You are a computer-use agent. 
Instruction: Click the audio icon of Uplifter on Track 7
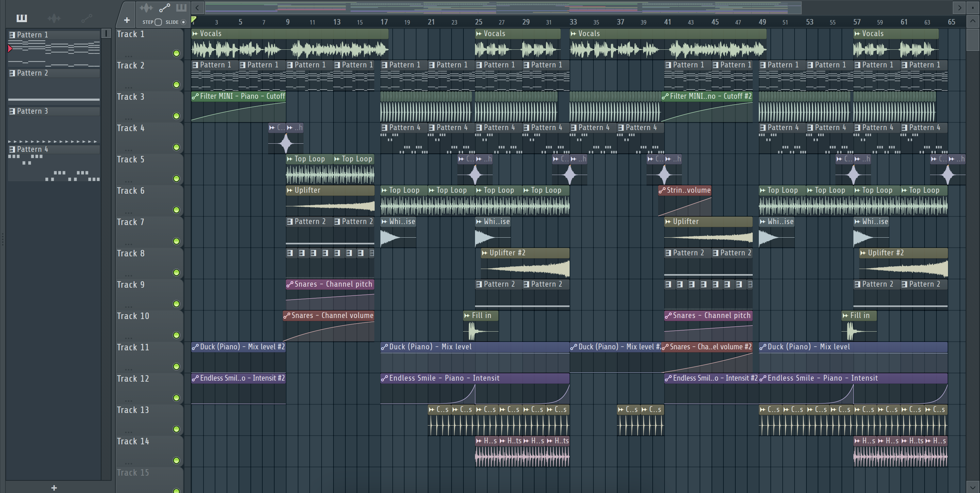[x=668, y=222]
